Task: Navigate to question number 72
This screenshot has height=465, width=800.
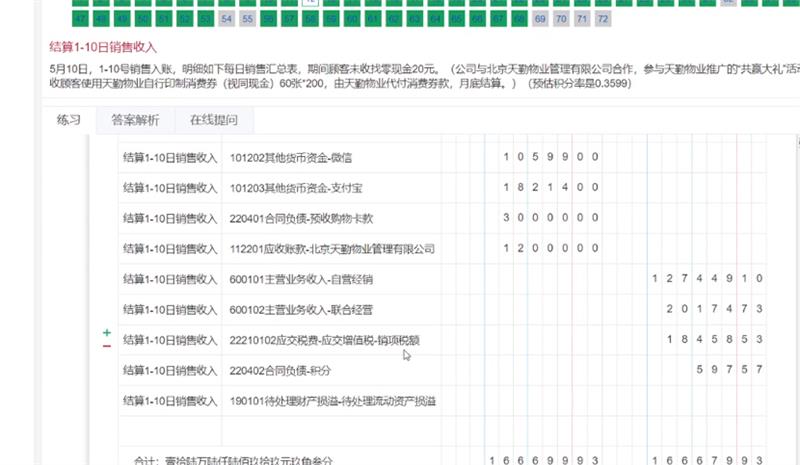Action: [x=603, y=19]
